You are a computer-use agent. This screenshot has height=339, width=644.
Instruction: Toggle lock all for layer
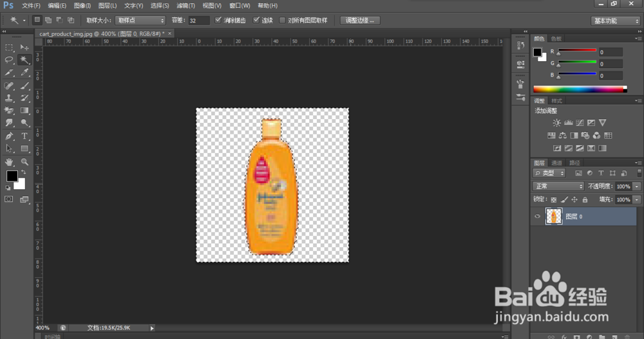(585, 199)
